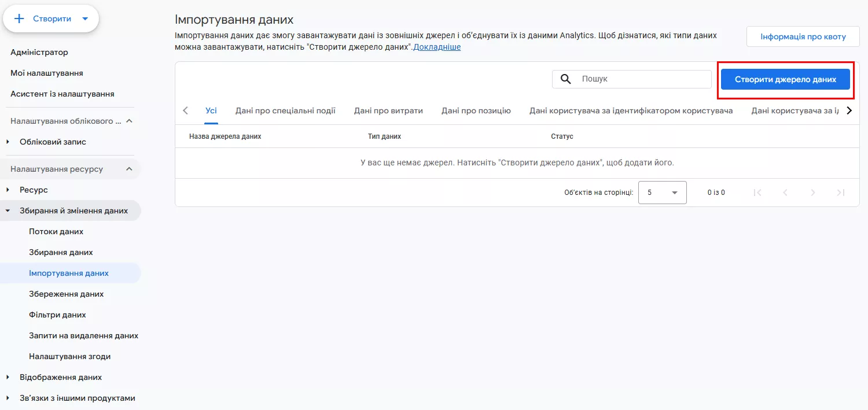Open Налаштування згоди page
Screen dimensions: 868x410
[69, 356]
